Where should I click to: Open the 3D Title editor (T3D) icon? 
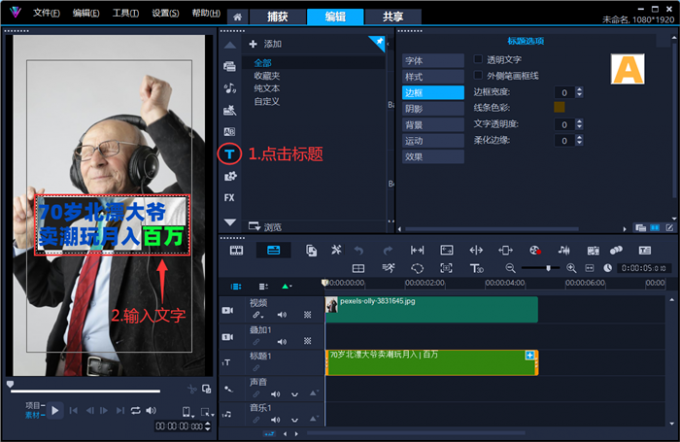click(x=477, y=268)
